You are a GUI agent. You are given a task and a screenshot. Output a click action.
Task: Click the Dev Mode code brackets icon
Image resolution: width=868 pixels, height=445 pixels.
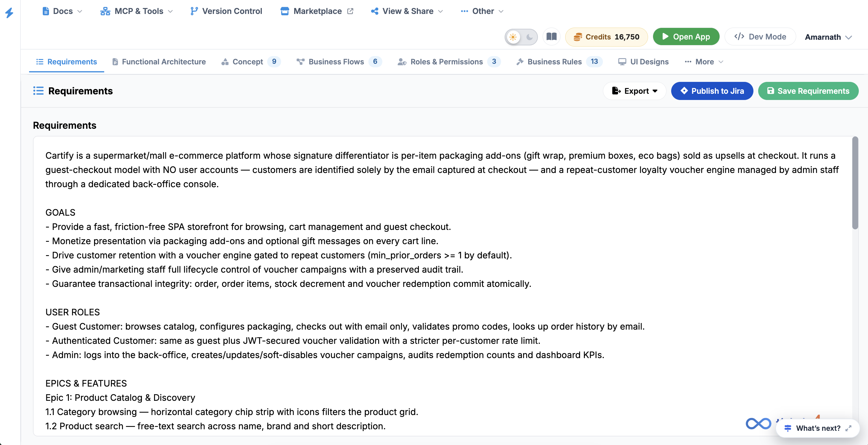[x=739, y=36]
